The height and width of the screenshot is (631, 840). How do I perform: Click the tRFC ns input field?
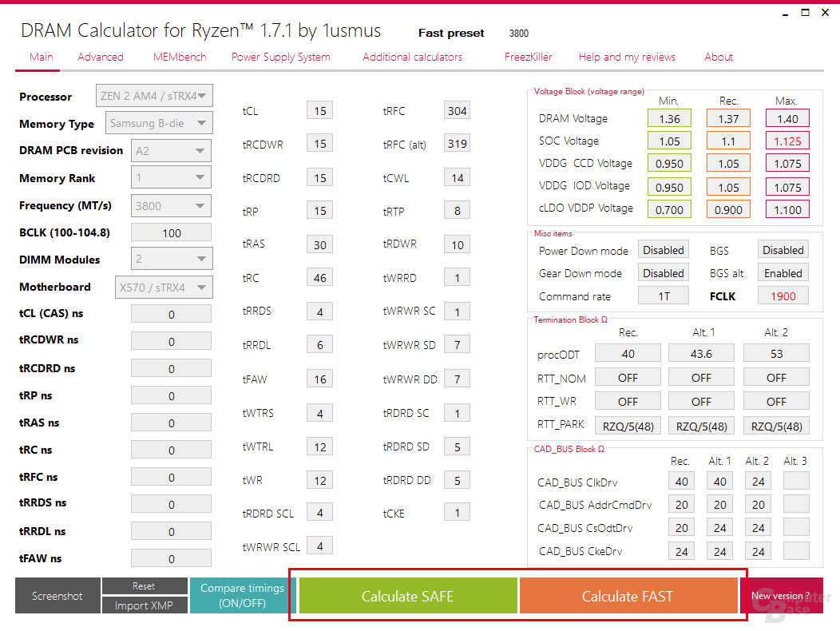172,477
